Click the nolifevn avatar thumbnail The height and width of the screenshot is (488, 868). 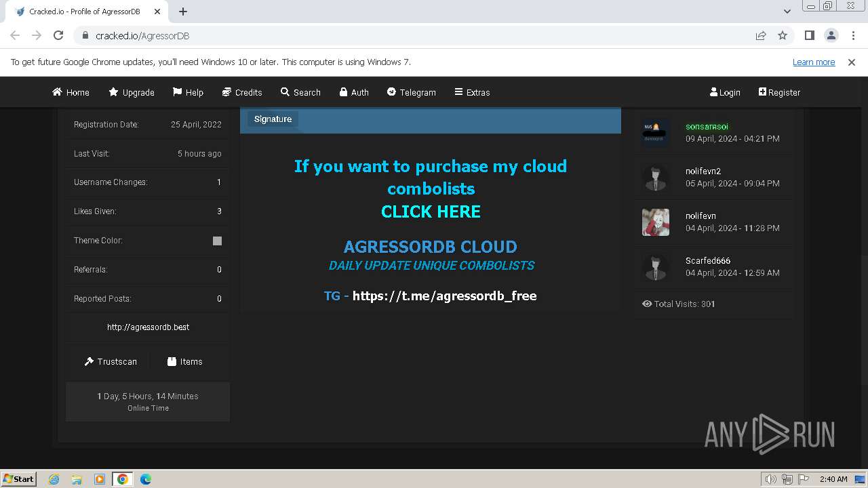click(656, 222)
